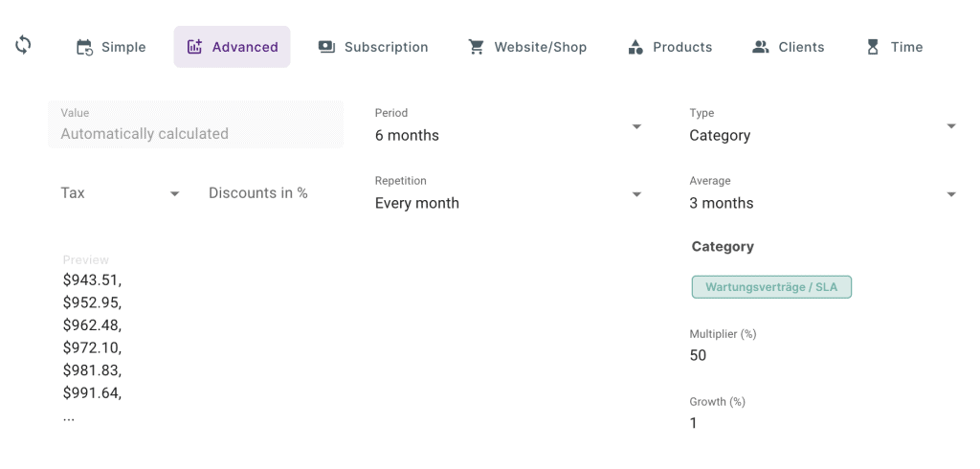Click the Simple calendar icon
The image size is (980, 469).
[84, 47]
